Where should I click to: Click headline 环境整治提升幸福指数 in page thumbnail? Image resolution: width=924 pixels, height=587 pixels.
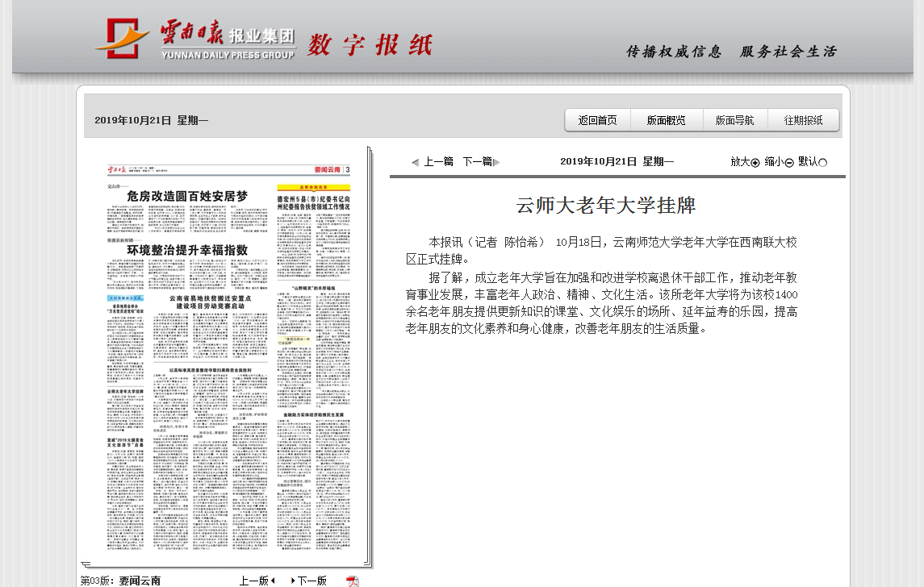(x=187, y=250)
